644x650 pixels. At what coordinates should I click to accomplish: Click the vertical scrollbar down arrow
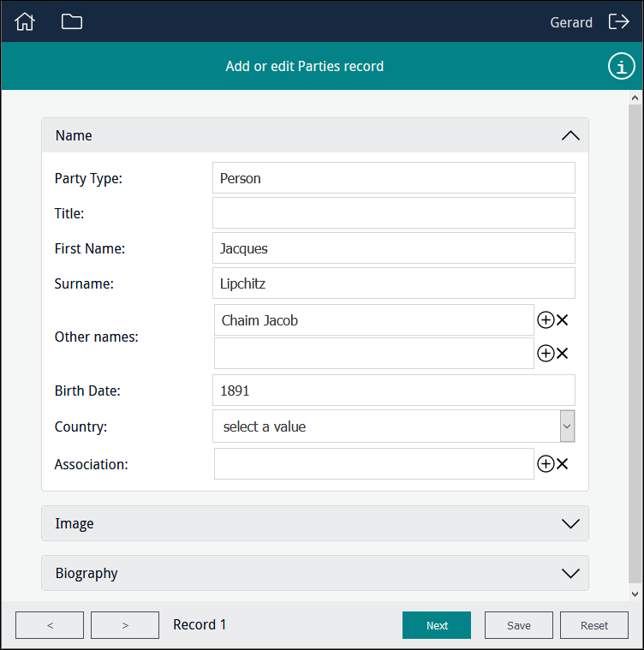tap(635, 593)
